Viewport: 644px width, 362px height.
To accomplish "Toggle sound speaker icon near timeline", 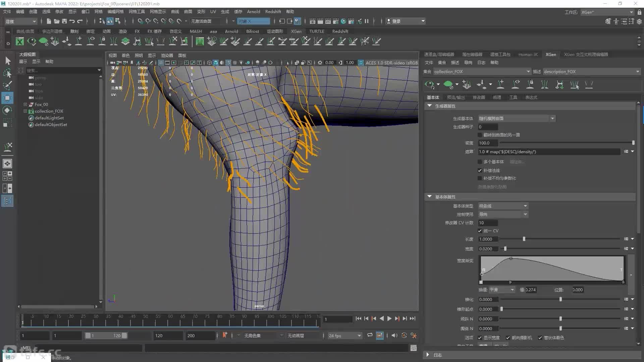I will coord(394,336).
